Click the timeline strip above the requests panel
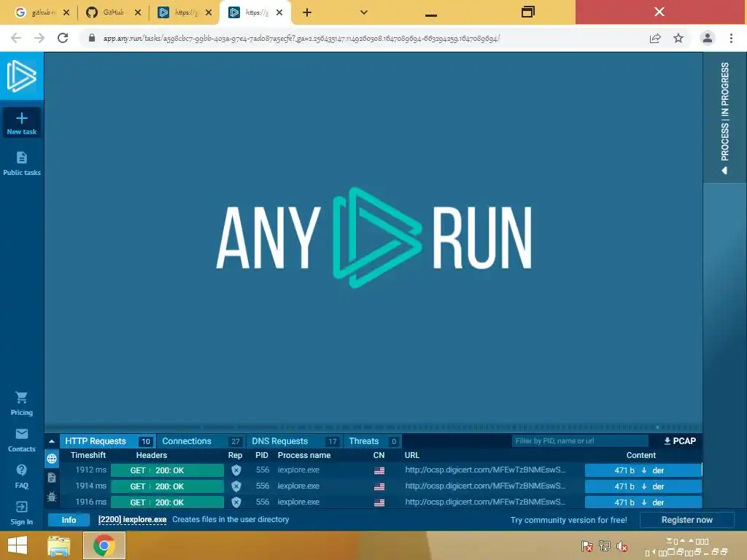 (373, 427)
